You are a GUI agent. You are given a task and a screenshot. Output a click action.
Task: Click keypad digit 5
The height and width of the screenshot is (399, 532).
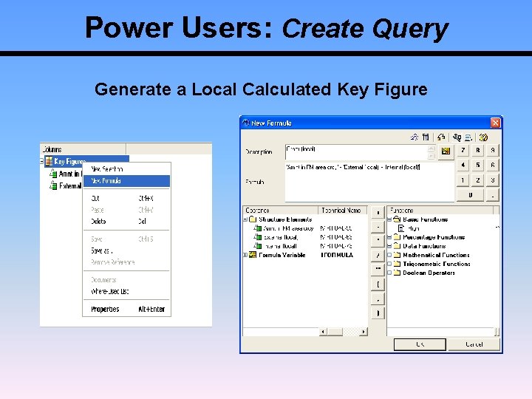point(478,166)
